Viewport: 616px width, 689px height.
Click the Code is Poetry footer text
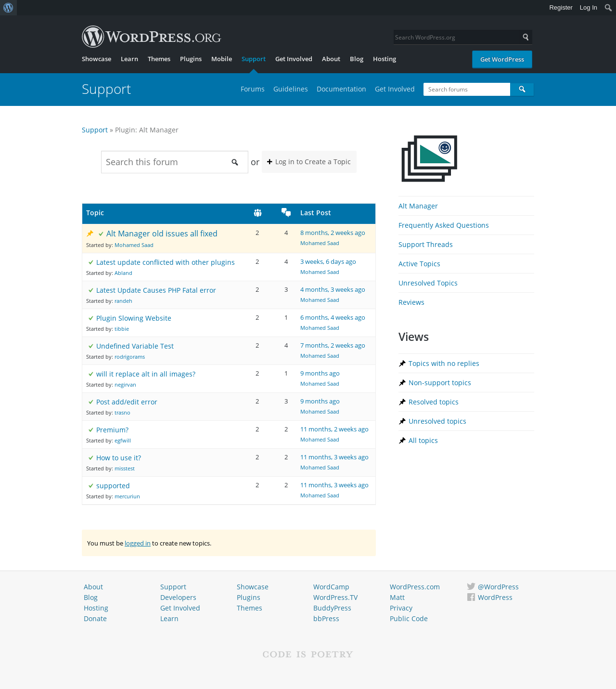tap(308, 654)
